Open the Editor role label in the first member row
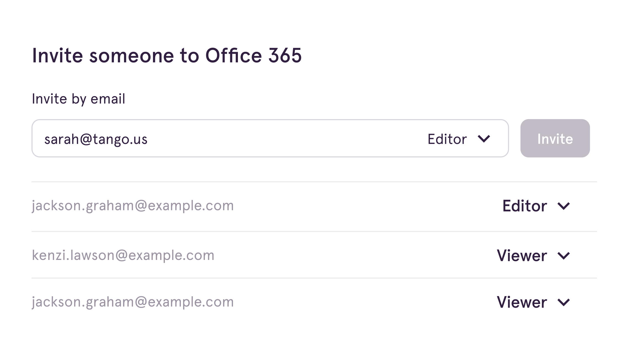644x344 pixels. (x=525, y=206)
